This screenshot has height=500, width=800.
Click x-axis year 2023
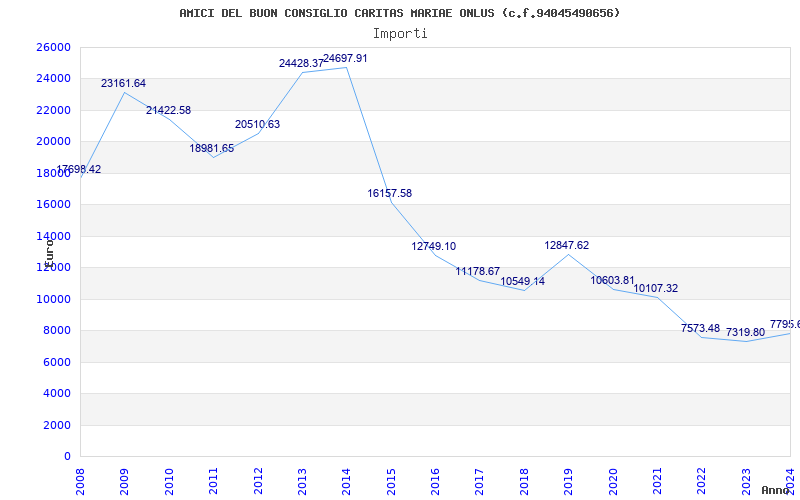(x=746, y=481)
